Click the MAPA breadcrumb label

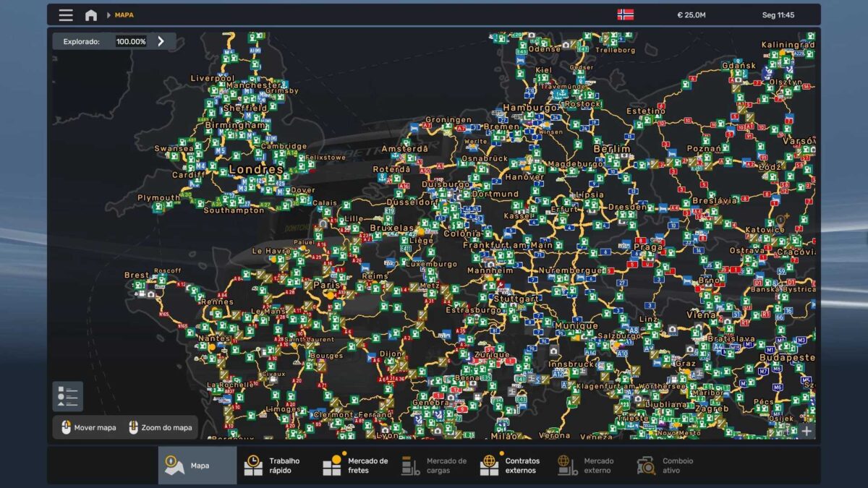point(124,15)
